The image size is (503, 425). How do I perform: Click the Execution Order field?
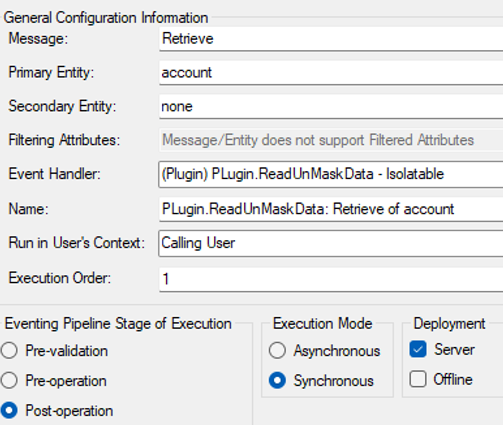tap(331, 279)
